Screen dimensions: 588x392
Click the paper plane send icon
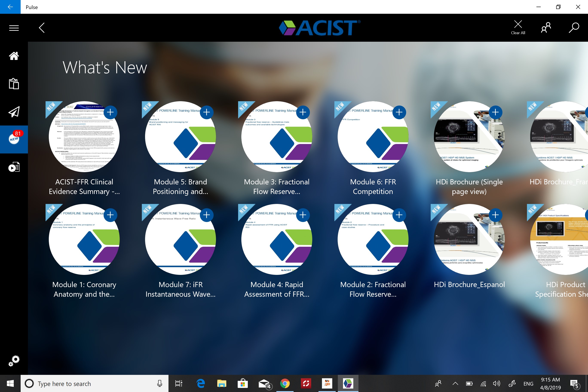(14, 112)
